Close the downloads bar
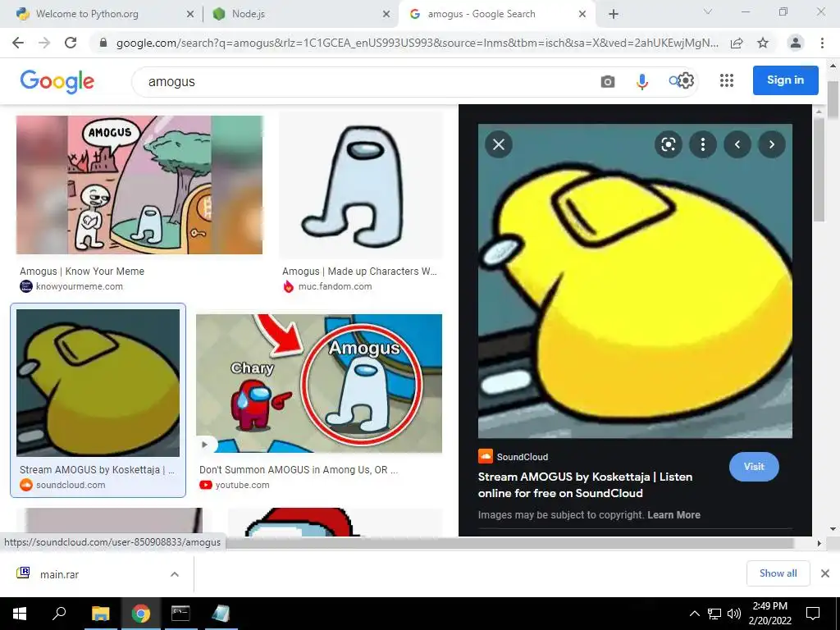The image size is (840, 630). point(825,573)
